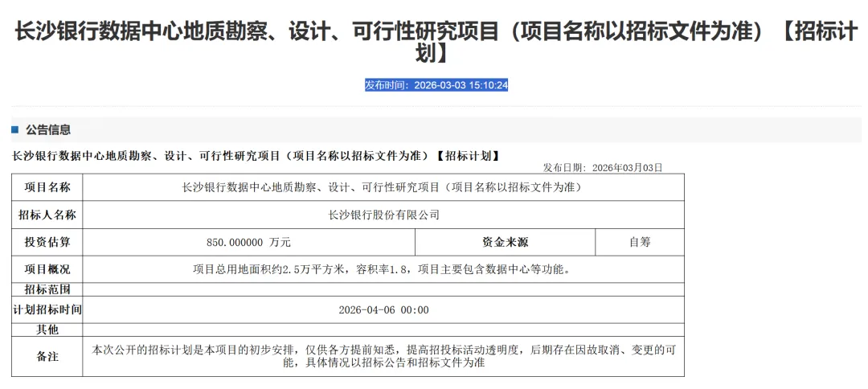The width and height of the screenshot is (868, 389).
Task: Select the 计划招标时间 label cell
Action: 47,310
